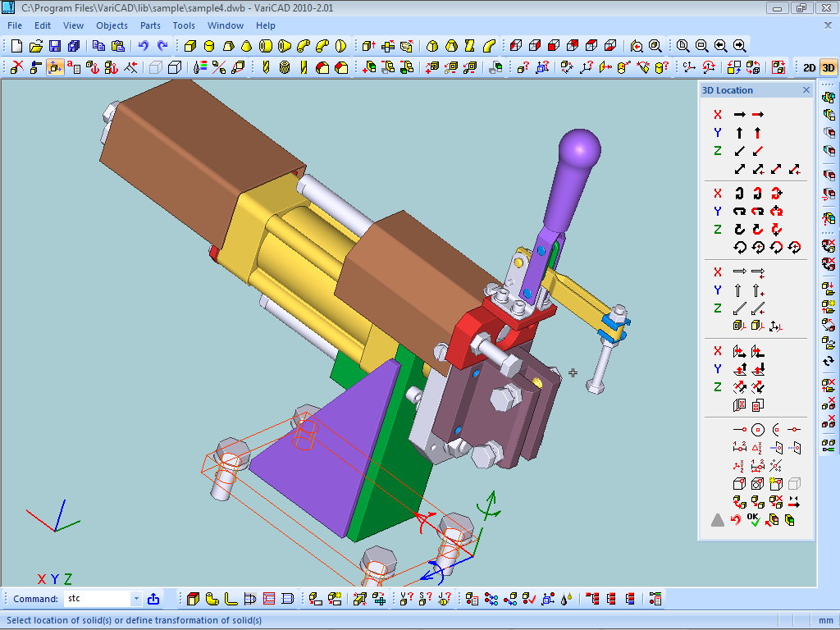This screenshot has height=630, width=840.
Task: Close the 3D Location panel
Action: 806,90
